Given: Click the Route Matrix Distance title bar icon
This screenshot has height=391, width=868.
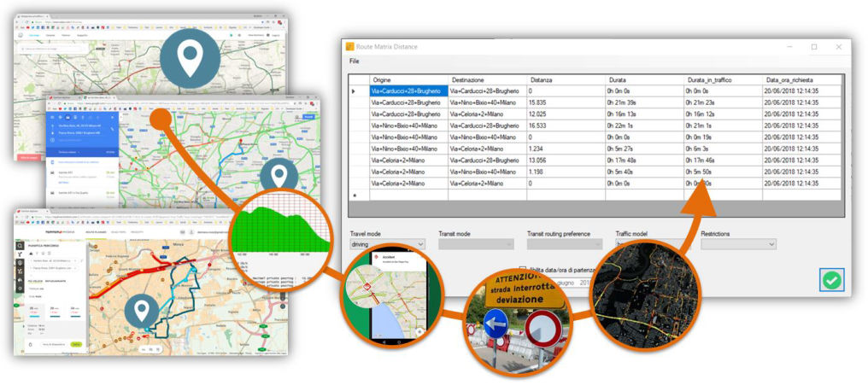Looking at the screenshot, I should point(349,46).
